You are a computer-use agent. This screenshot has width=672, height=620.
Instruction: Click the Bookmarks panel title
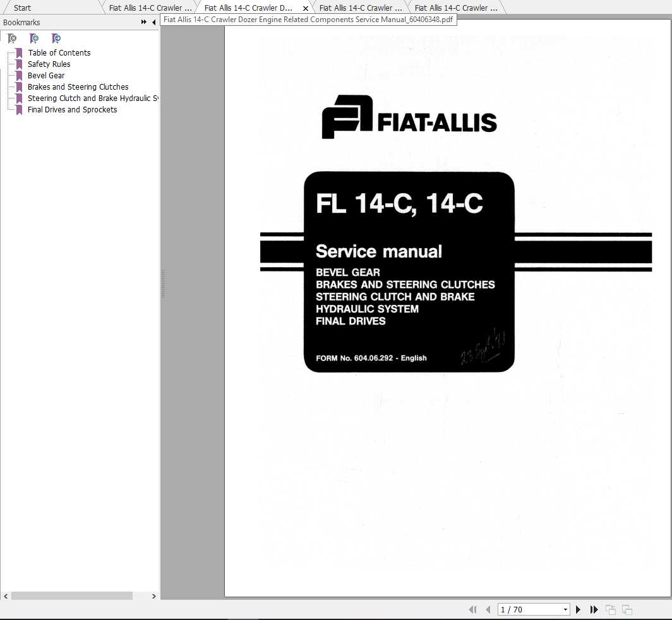21,22
